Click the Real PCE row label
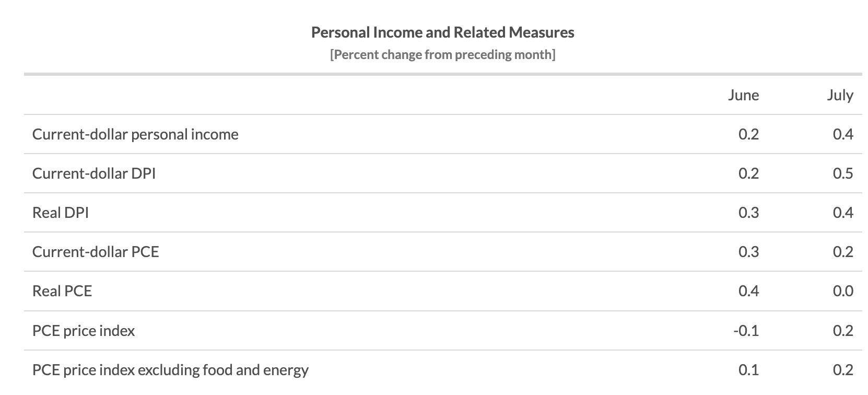The height and width of the screenshot is (395, 868). [62, 291]
